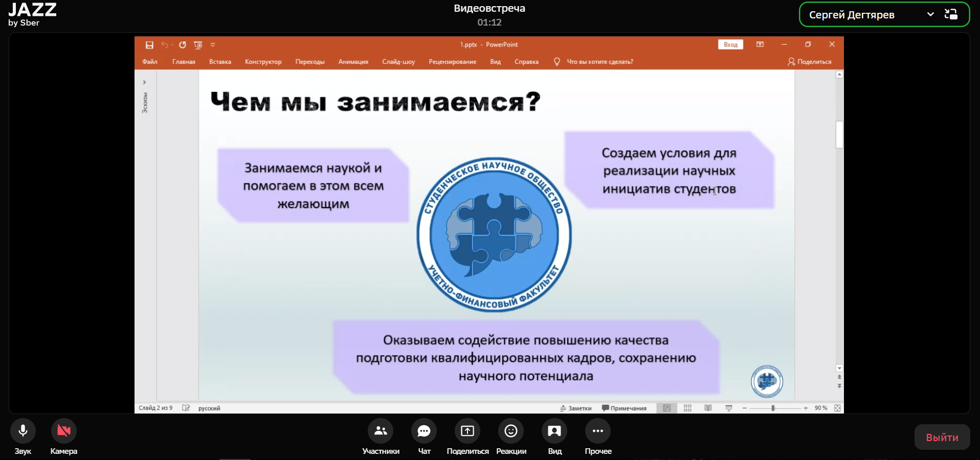
Task: Switch to Slide Sorter view icon
Action: (687, 408)
